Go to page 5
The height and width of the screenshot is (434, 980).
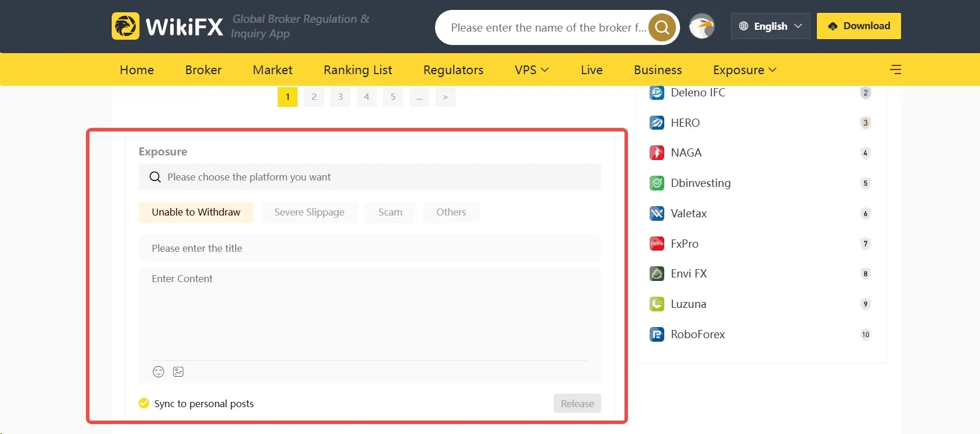pyautogui.click(x=393, y=97)
